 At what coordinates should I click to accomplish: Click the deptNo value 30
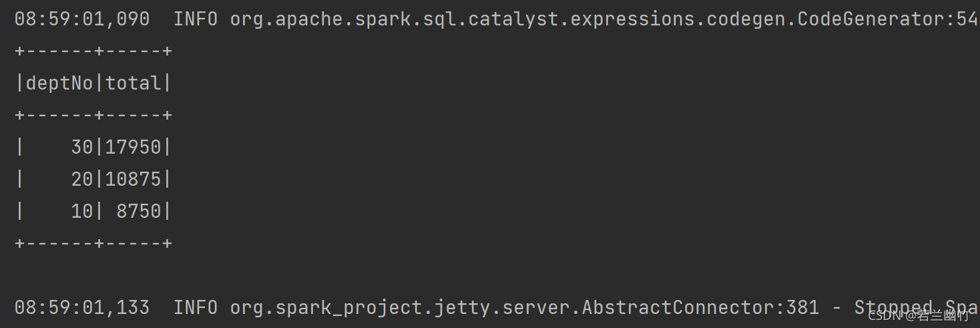pyautogui.click(x=82, y=147)
